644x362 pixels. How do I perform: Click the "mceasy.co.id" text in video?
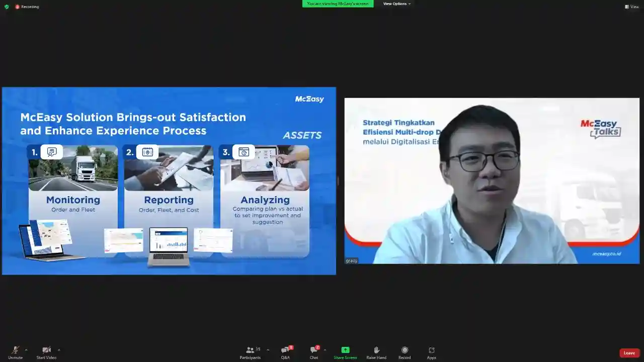(607, 254)
